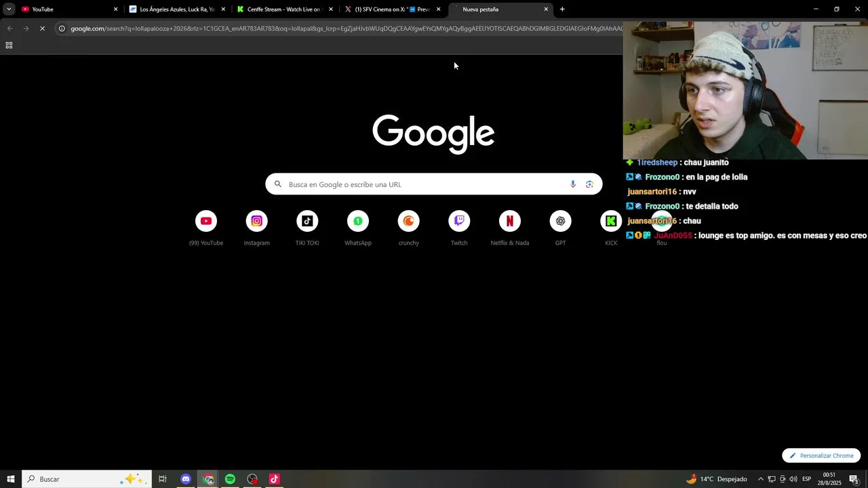868x488 pixels.
Task: Close the Los Ángeles Azules tab
Action: (223, 9)
